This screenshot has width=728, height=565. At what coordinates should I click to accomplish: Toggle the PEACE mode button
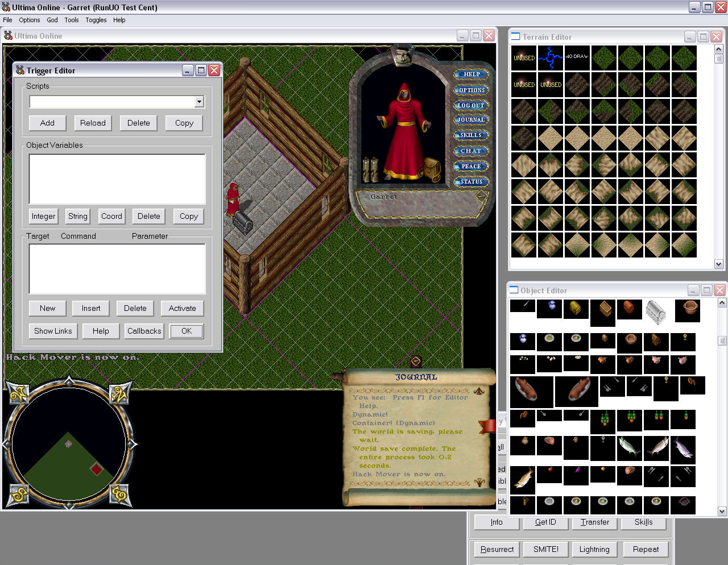(471, 167)
